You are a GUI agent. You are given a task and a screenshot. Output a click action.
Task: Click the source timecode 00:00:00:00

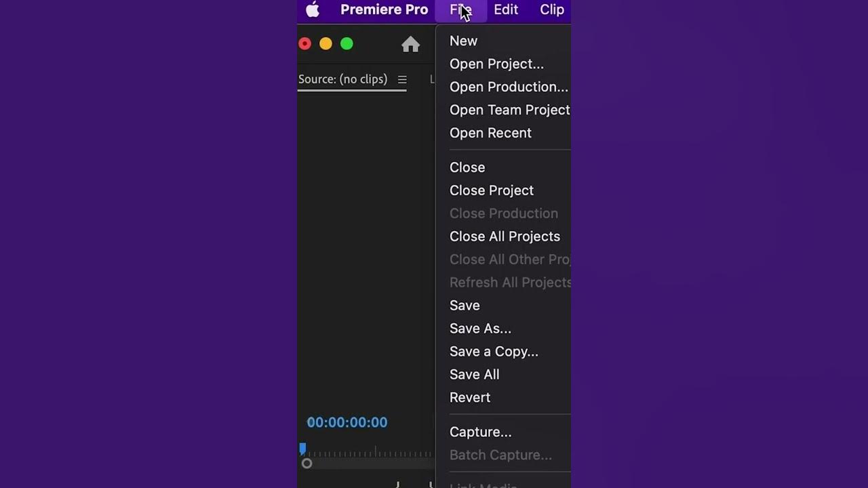pyautogui.click(x=347, y=422)
